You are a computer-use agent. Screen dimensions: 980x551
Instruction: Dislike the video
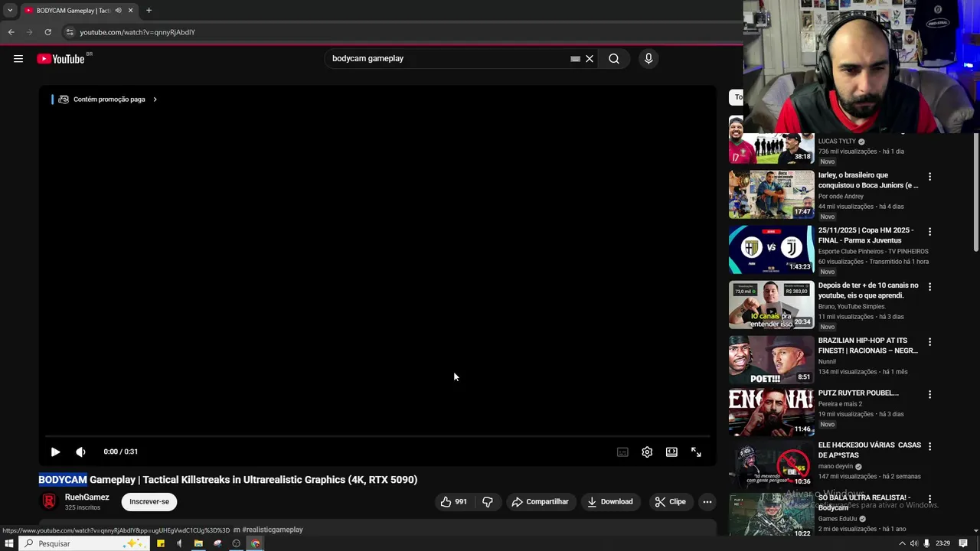(x=488, y=502)
